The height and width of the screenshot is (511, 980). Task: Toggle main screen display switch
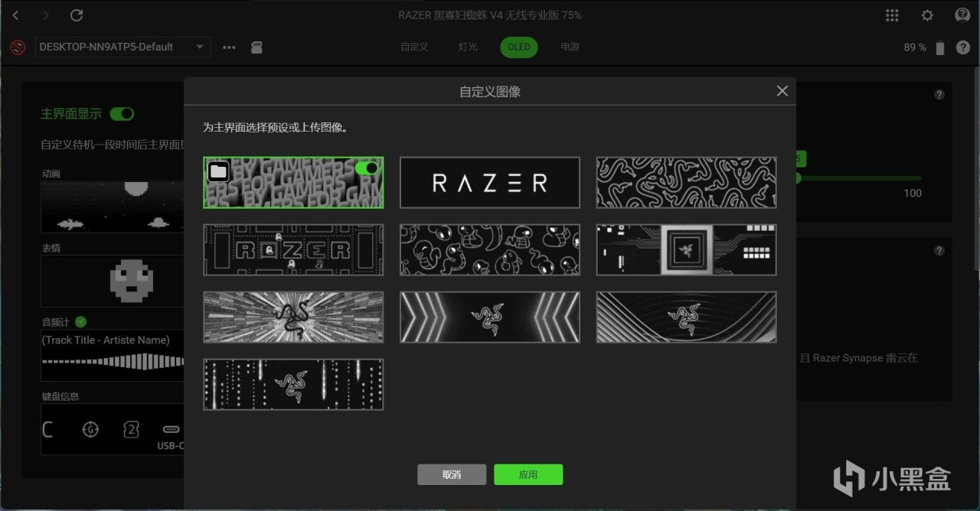122,114
